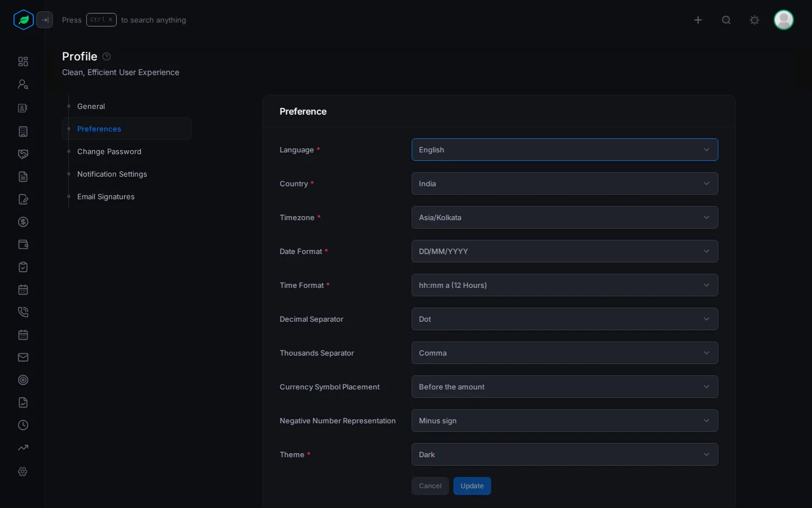The height and width of the screenshot is (508, 812).
Task: Open the deals handshake sidebar icon
Action: pos(23,154)
